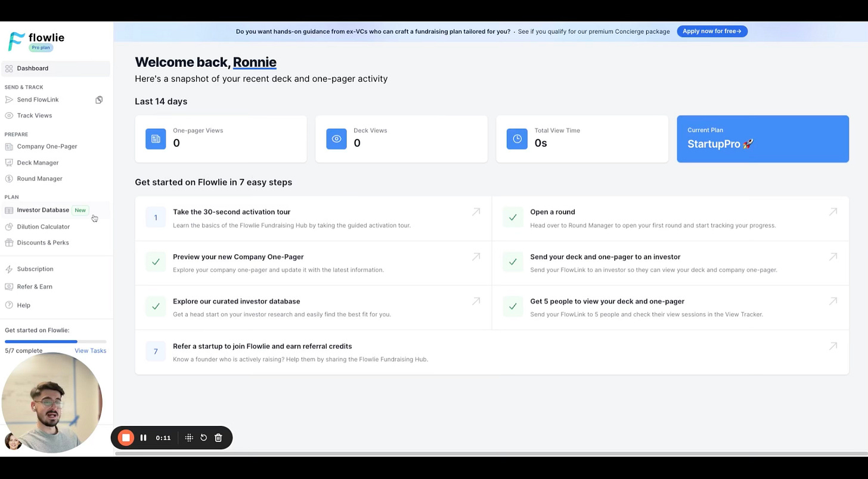Click the 0:11 recording timer
This screenshot has height=479, width=868.
pyautogui.click(x=163, y=438)
